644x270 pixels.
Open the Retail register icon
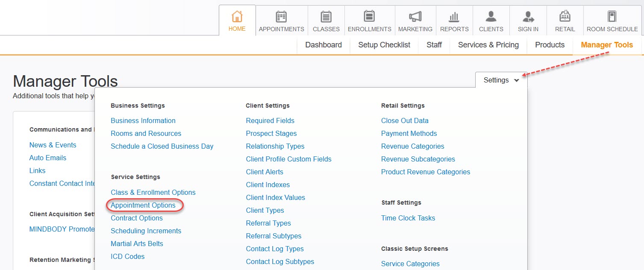click(x=565, y=17)
